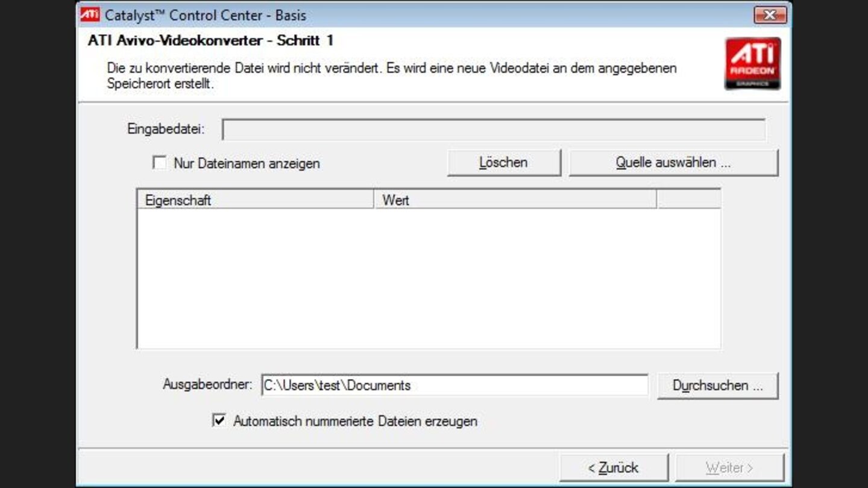Sort by the Eigenschaft column header

click(x=256, y=200)
